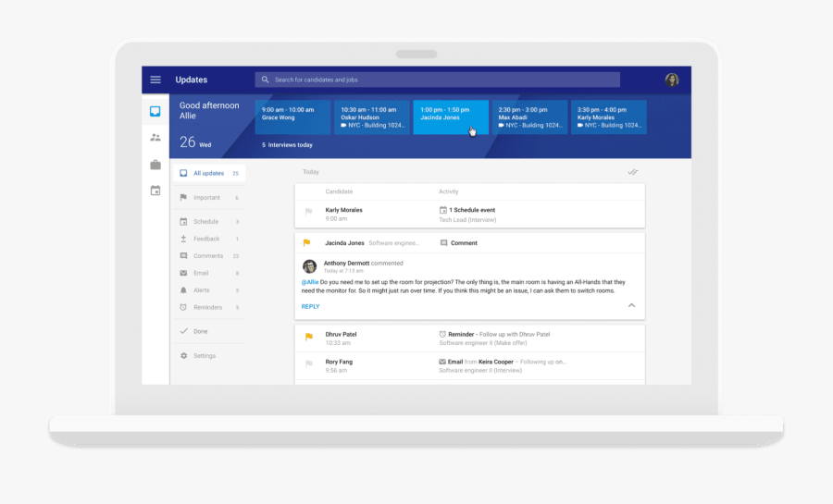Click REPLY on Anthony Dermott's comment
This screenshot has height=504, width=833.
pos(310,307)
